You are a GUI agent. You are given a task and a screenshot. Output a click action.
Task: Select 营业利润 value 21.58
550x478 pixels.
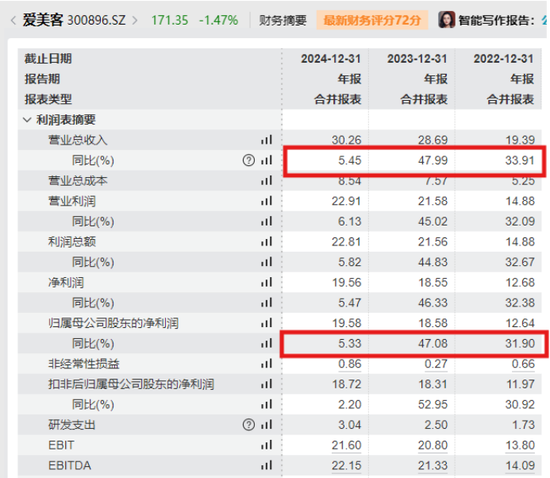[x=433, y=201]
